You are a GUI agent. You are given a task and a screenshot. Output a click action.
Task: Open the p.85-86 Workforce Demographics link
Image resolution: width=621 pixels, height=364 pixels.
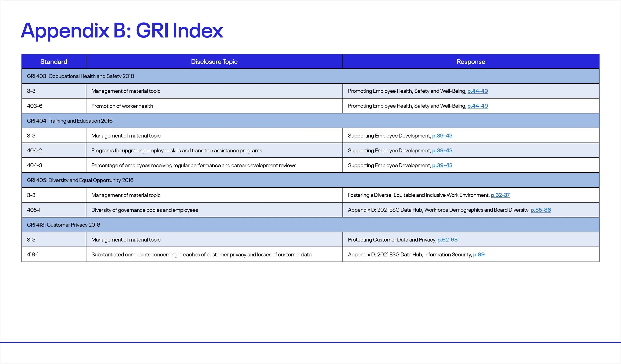[x=541, y=210]
